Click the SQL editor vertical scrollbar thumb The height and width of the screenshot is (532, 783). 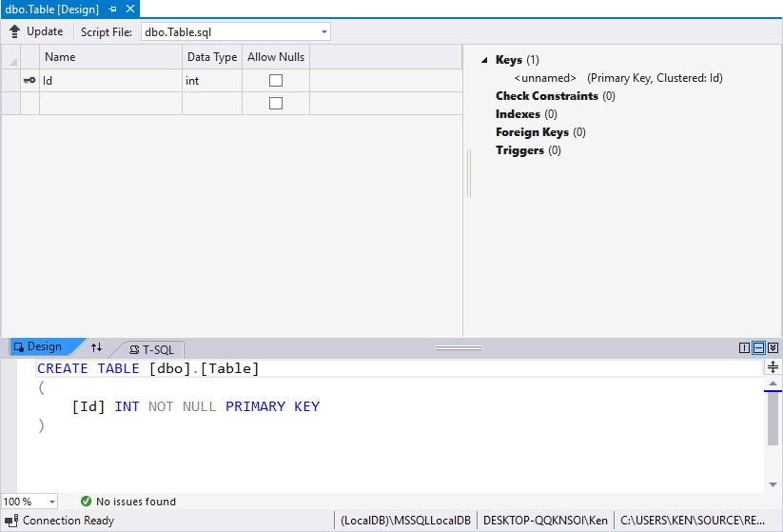tap(773, 419)
